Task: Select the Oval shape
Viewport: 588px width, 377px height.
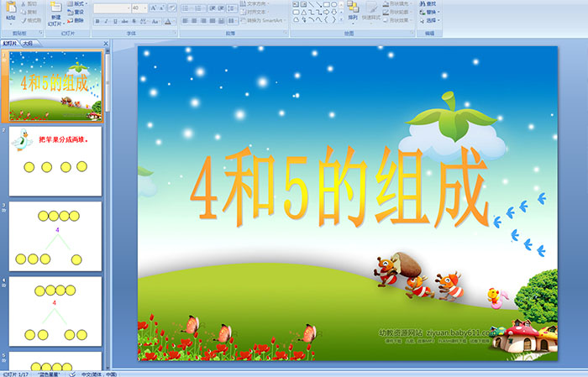Action: 334,4
